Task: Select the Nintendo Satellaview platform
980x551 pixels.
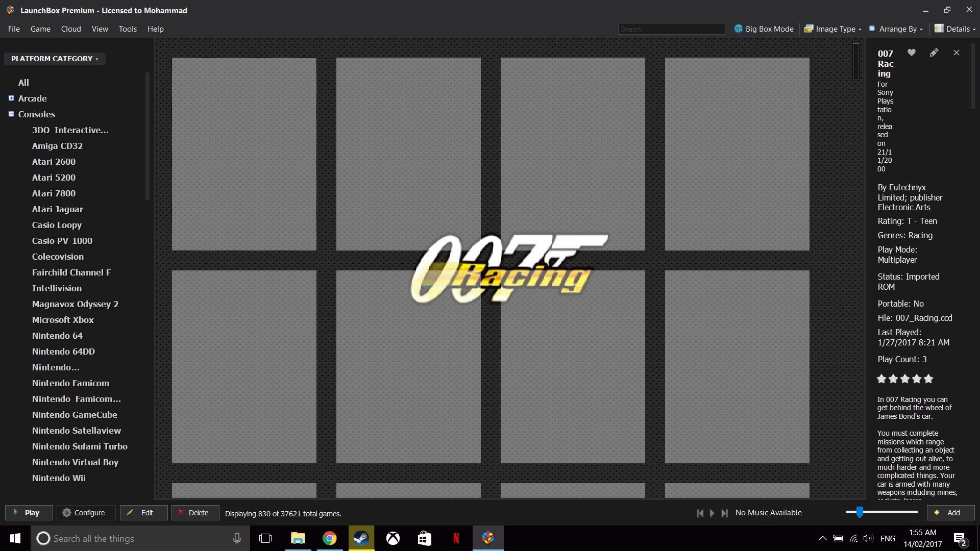Action: 77,431
